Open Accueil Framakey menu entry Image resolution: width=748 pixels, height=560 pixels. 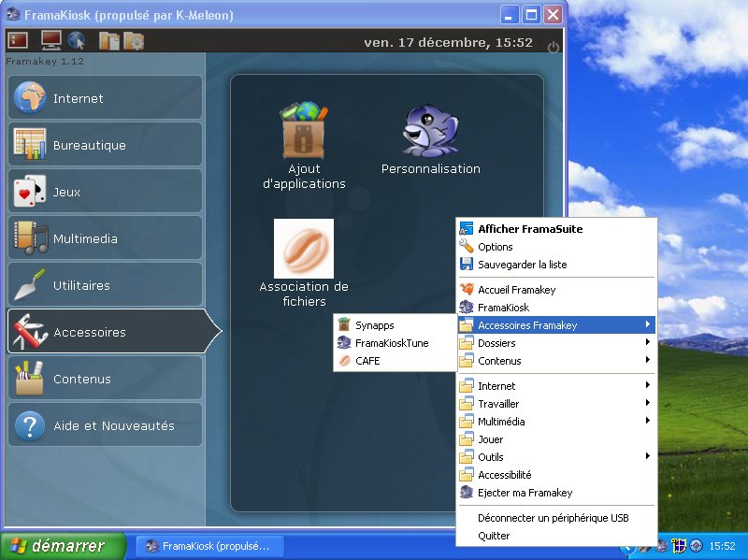point(556,290)
